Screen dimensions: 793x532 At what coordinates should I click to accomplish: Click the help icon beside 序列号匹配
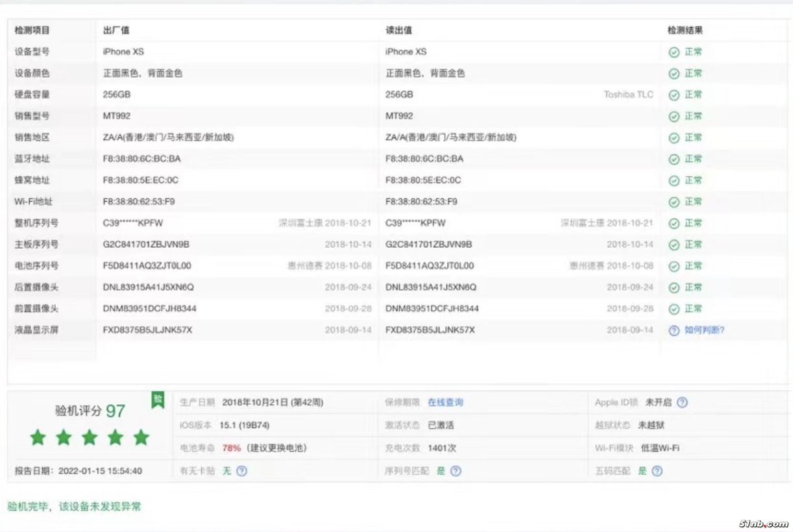(x=456, y=471)
